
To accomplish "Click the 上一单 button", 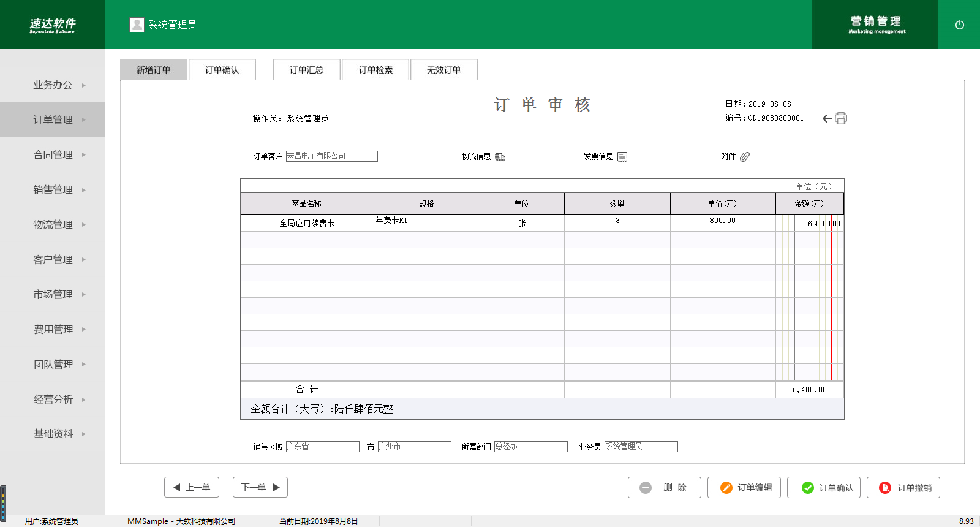I will click(x=192, y=487).
